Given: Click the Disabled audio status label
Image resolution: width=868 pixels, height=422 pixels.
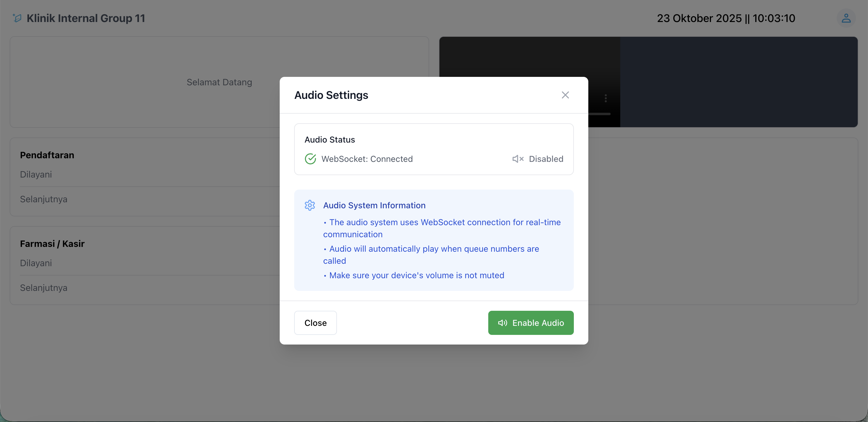Looking at the screenshot, I should coord(546,159).
